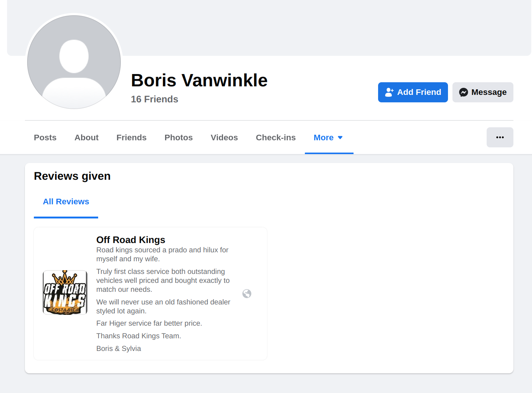Select the Photos tab
Image resolution: width=532 pixels, height=393 pixels.
[178, 138]
